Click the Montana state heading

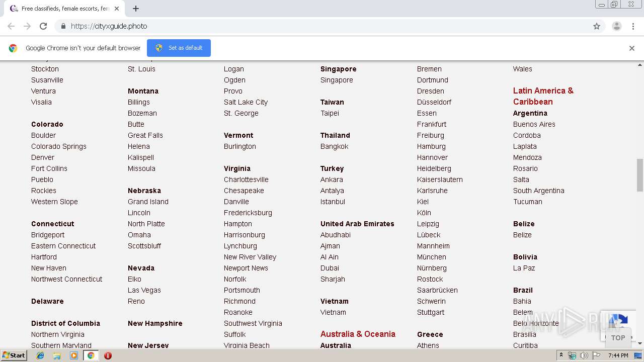[143, 91]
